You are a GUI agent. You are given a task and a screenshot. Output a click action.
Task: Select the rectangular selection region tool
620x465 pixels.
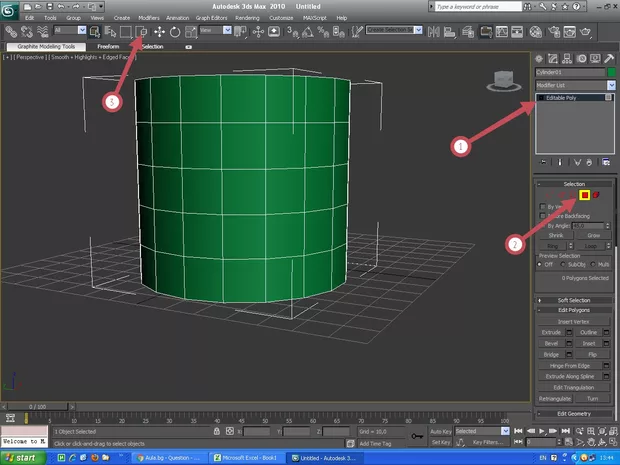tap(125, 31)
